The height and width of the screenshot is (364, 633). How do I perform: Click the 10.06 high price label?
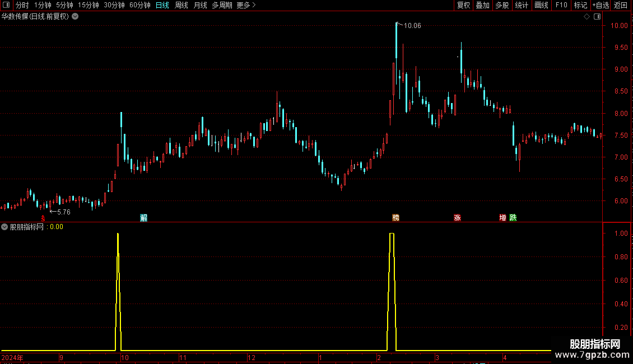412,25
